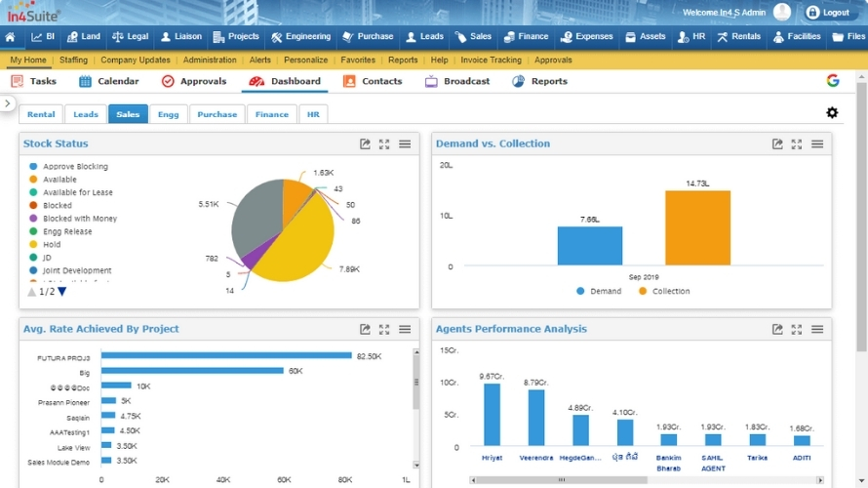Toggle Demand legend series
Screen dimensions: 868x488
point(599,291)
